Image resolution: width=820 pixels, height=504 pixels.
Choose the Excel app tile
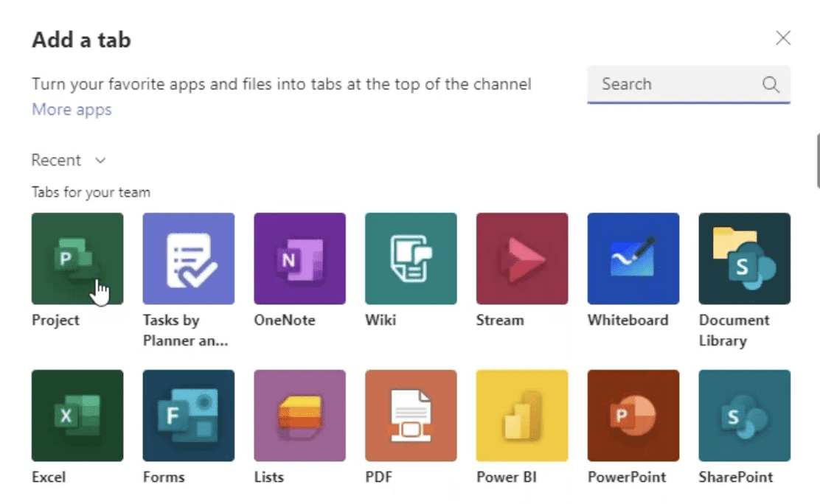(77, 416)
